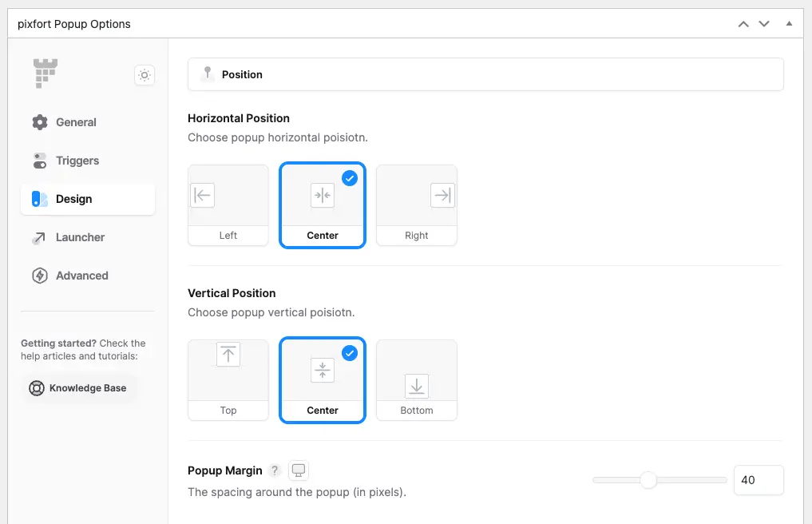Select Left horizontal position option
The width and height of the screenshot is (812, 524).
pyautogui.click(x=228, y=205)
